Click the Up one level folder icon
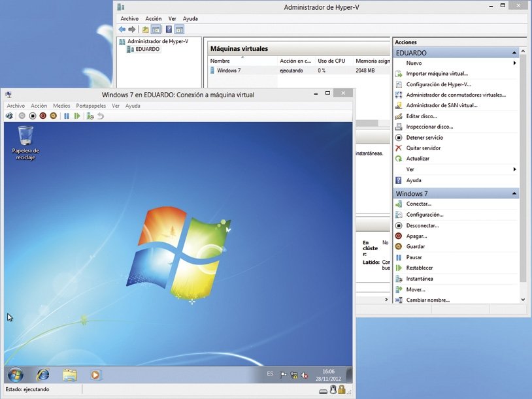This screenshot has width=532, height=399. pyautogui.click(x=146, y=29)
